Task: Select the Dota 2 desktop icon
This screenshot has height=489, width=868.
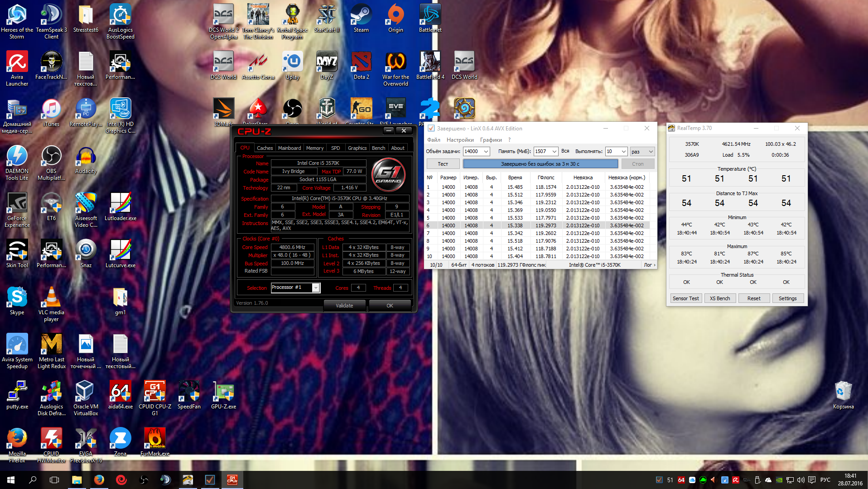Action: click(x=361, y=65)
